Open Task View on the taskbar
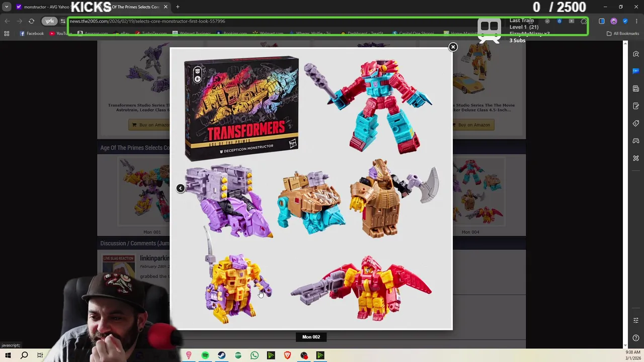 point(40,355)
